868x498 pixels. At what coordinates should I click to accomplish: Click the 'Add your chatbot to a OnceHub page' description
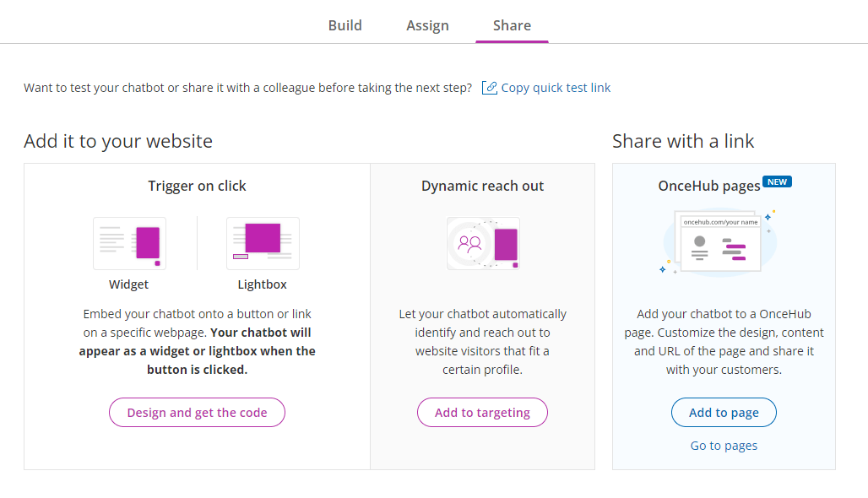click(724, 341)
